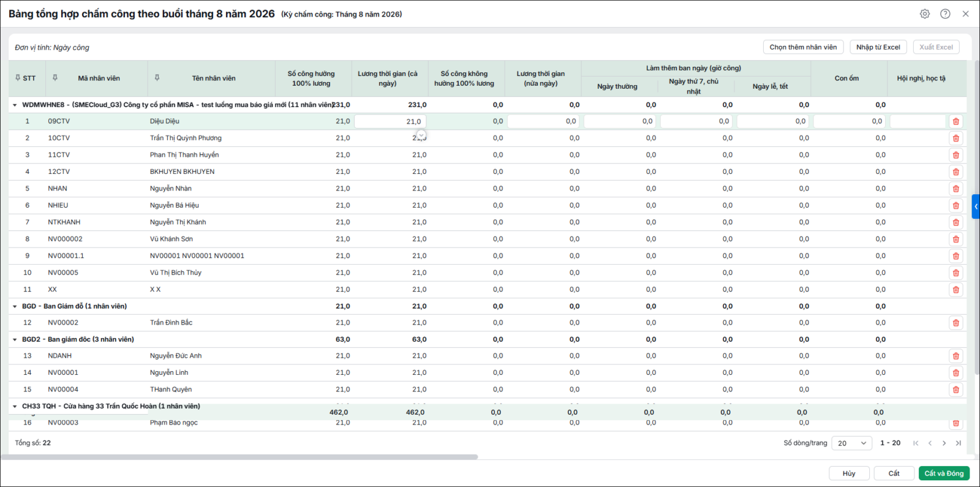Click Nhập từ Excel button
Image resolution: width=980 pixels, height=487 pixels.
[878, 47]
